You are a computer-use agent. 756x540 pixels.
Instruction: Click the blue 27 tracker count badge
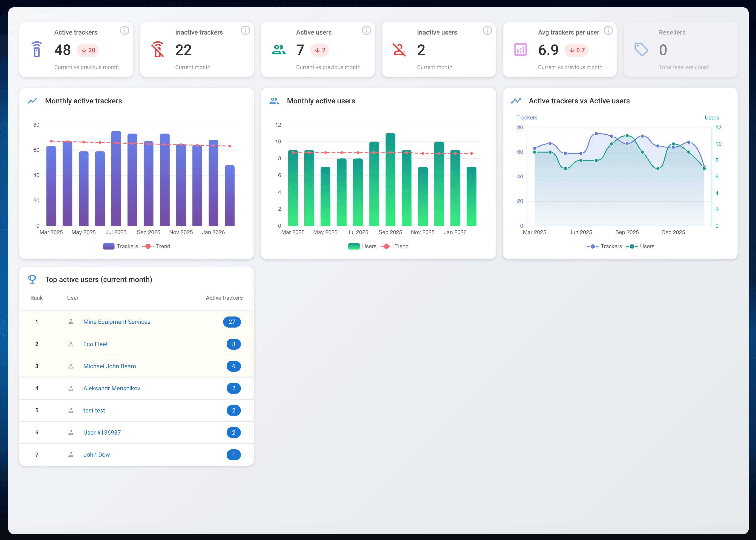point(232,322)
